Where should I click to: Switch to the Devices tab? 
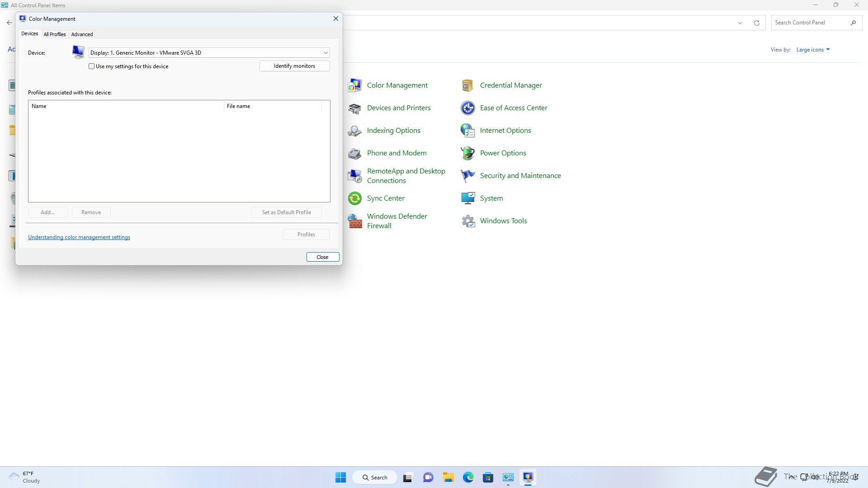pyautogui.click(x=30, y=34)
